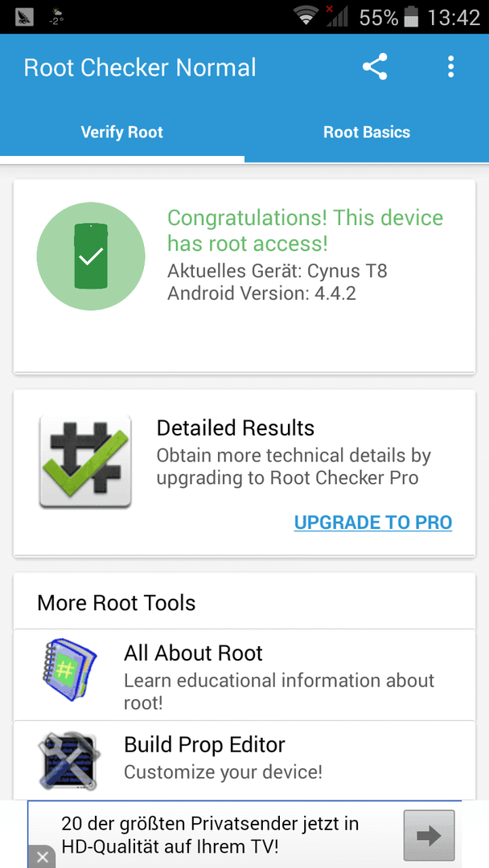
Task: Tap the green phone checkmark icon
Action: [x=91, y=256]
